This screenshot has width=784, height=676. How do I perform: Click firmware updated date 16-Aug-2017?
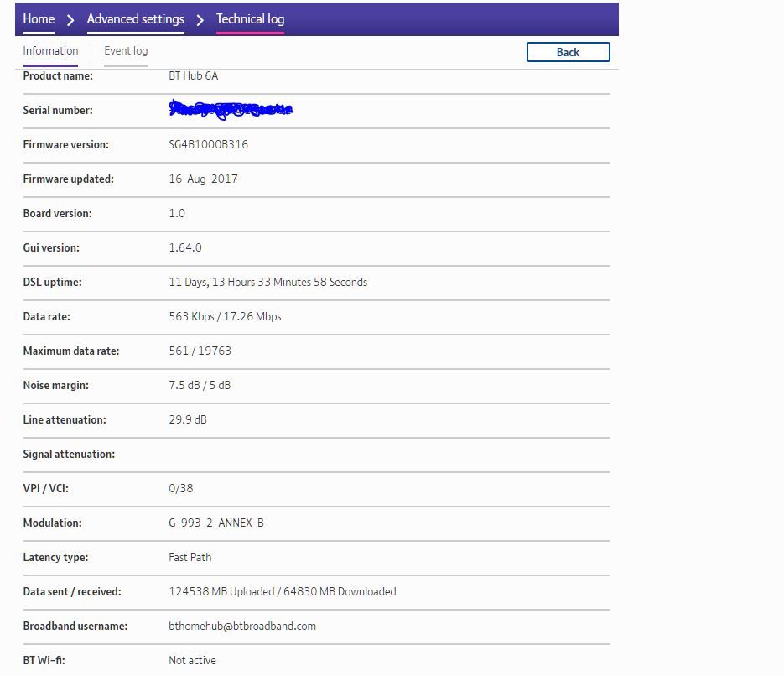click(203, 179)
